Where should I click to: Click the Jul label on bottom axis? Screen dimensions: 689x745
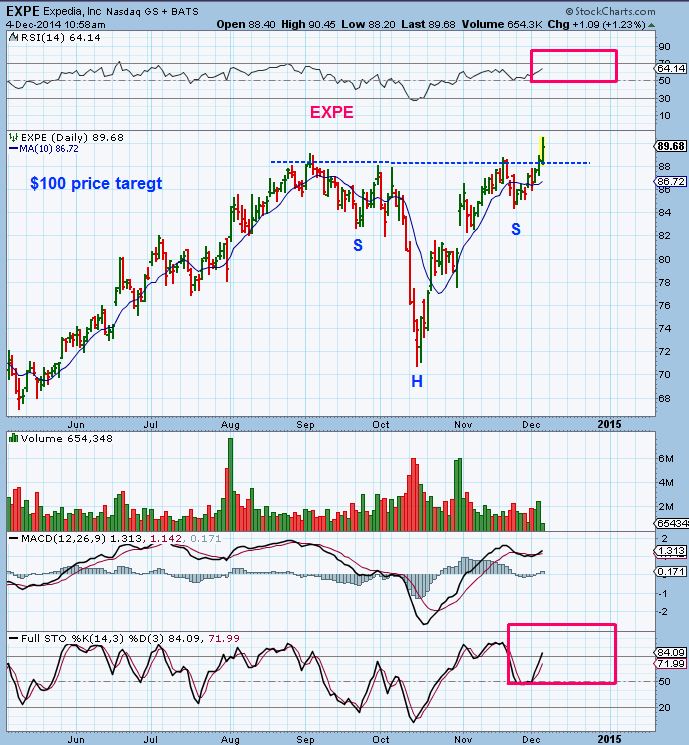point(151,740)
